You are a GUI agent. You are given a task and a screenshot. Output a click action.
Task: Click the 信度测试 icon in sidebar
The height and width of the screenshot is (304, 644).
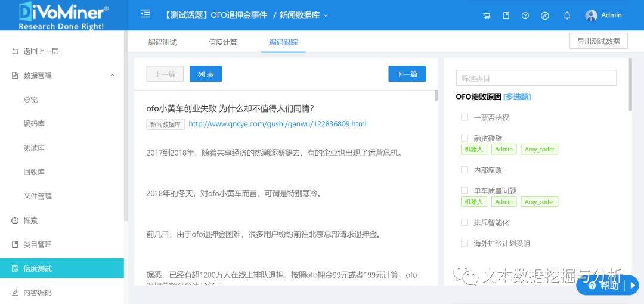[15, 269]
